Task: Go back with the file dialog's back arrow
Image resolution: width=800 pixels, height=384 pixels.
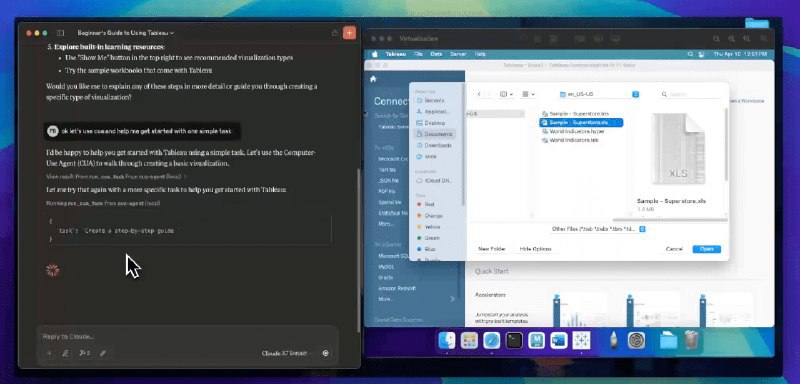Action: click(x=479, y=94)
